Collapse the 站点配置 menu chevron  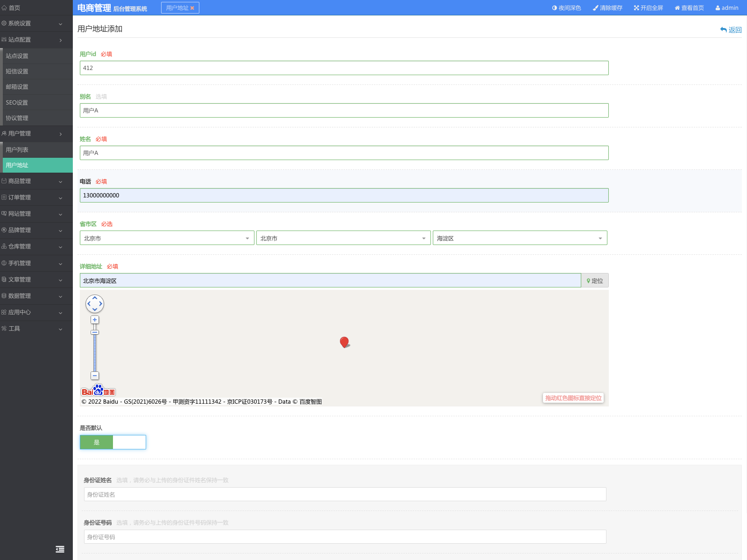(x=61, y=40)
